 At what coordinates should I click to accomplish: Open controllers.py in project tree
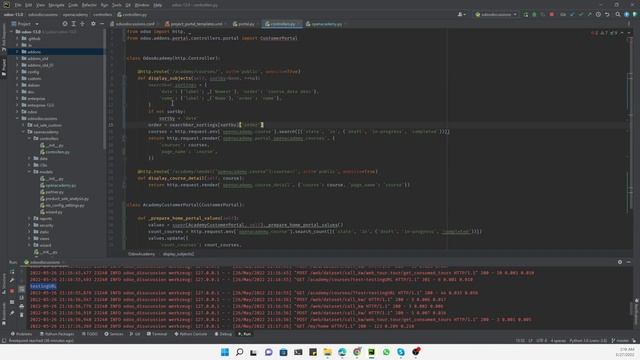tap(55, 152)
